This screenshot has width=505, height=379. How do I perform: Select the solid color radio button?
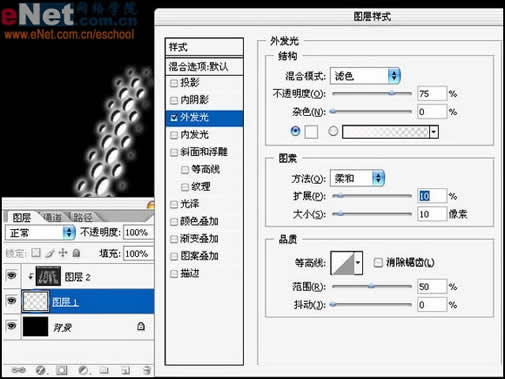click(x=295, y=131)
